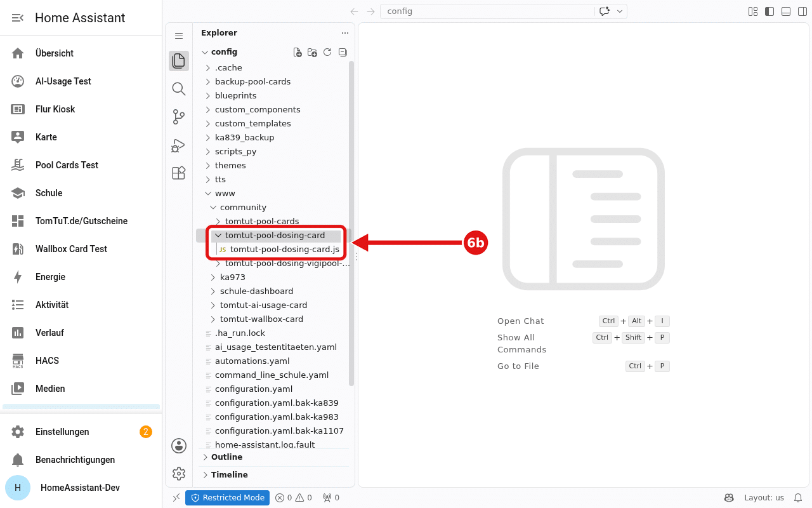812x508 pixels.
Task: Open Pool Cards Test dashboard
Action: (81, 165)
